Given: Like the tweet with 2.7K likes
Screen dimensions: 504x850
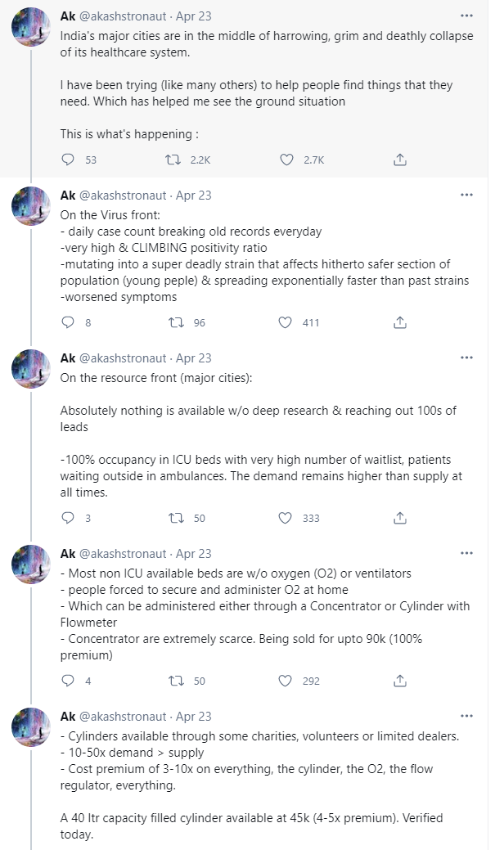Looking at the screenshot, I should click(x=286, y=160).
